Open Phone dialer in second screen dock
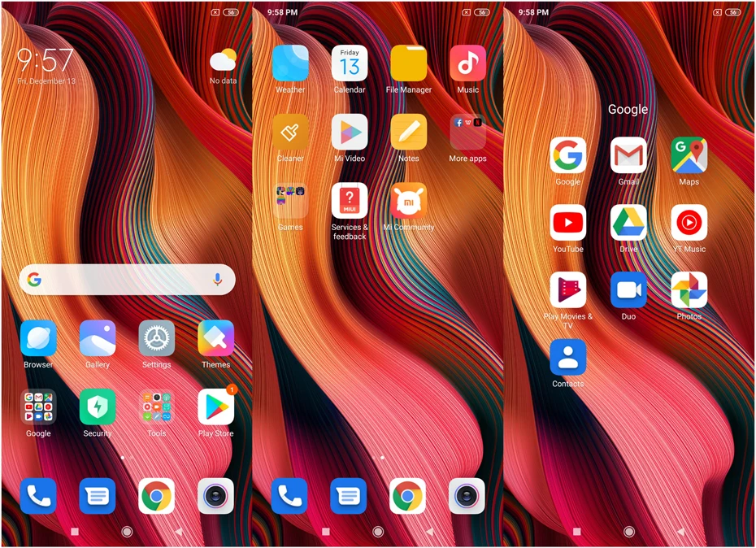This screenshot has width=756, height=548. (x=289, y=496)
